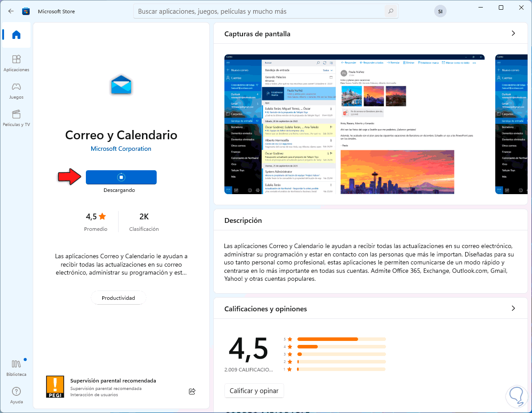Viewport: 532px width, 413px height.
Task: Open the Home page in sidebar
Action: pyautogui.click(x=16, y=35)
